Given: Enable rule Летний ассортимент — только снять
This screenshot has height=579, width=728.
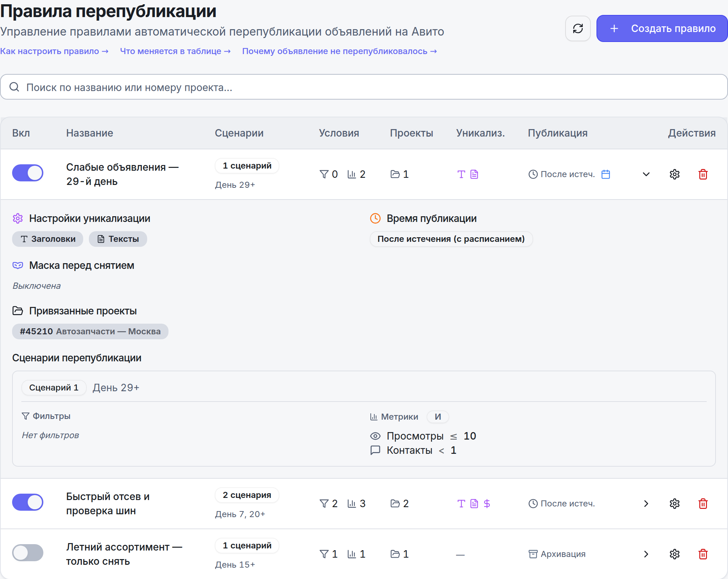Looking at the screenshot, I should (x=28, y=553).
